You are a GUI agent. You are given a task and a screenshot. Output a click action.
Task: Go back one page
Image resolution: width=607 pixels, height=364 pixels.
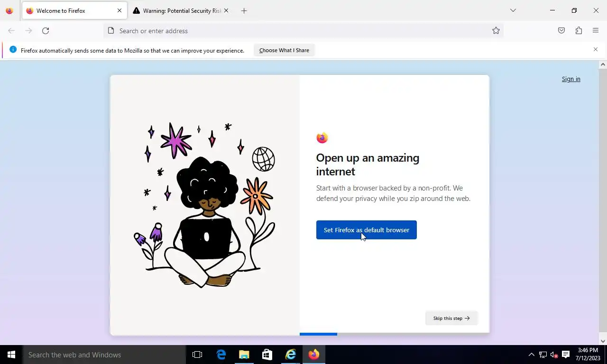[11, 31]
